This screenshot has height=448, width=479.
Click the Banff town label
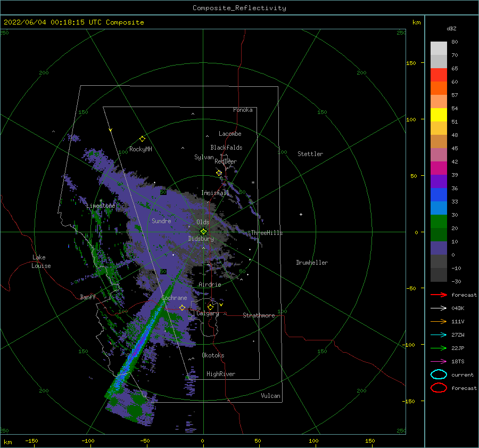pos(88,297)
